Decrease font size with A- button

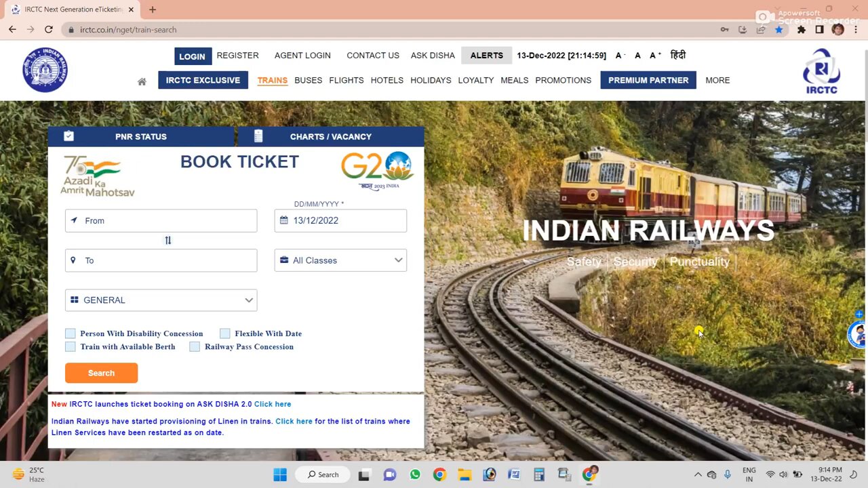[x=620, y=56]
